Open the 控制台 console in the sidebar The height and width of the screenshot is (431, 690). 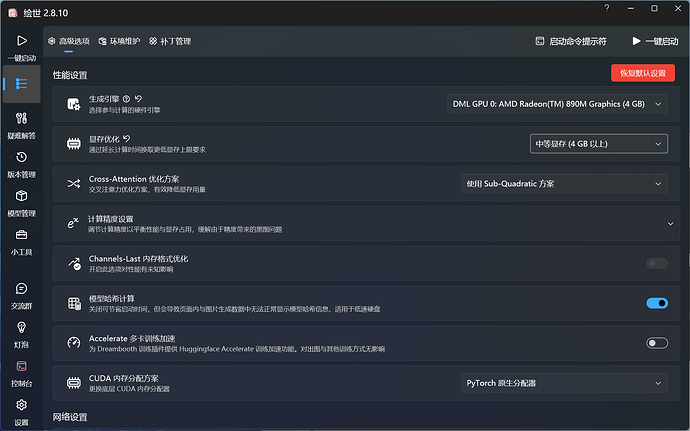tap(21, 372)
